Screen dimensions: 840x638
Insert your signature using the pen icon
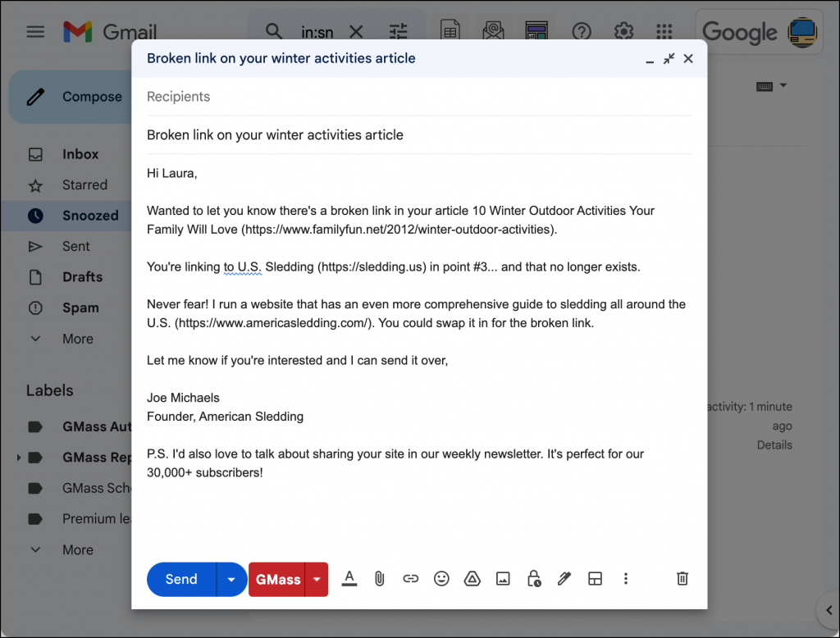(564, 579)
